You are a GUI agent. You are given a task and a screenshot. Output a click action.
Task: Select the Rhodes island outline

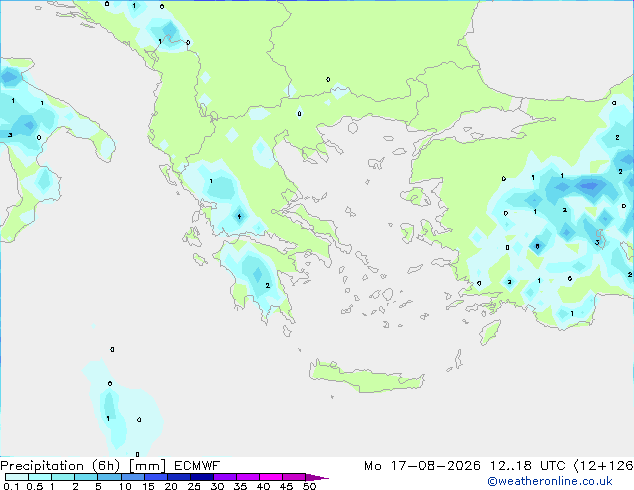tap(490, 332)
